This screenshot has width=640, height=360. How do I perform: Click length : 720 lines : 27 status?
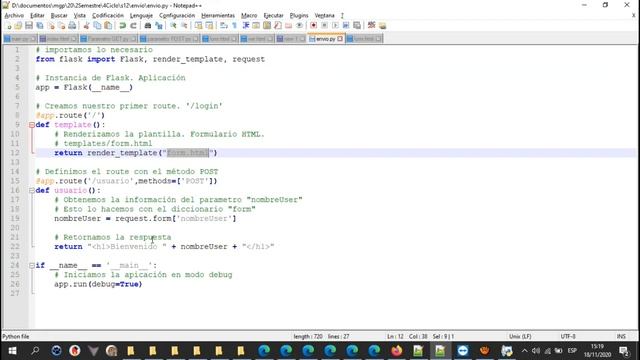tap(321, 337)
